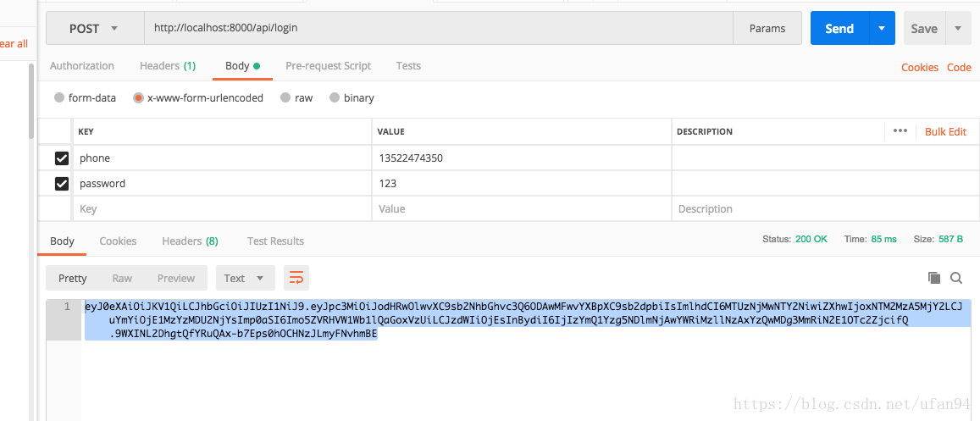Screen dimensions: 980x421
Task: Open the Test Results tab
Action: click(275, 241)
